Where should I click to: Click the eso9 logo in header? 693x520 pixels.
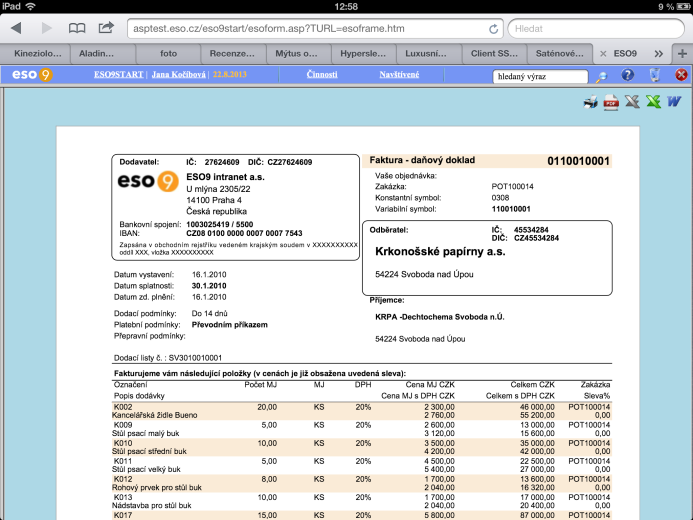coord(32,74)
